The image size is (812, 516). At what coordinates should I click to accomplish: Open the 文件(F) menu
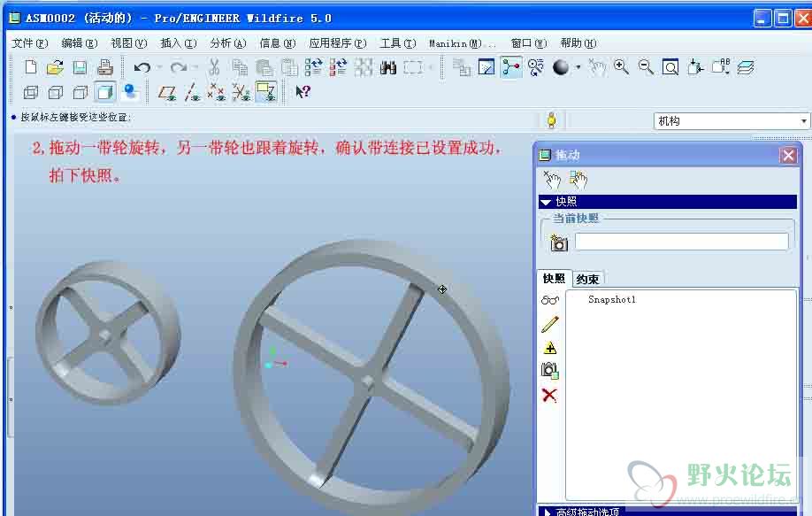[29, 43]
